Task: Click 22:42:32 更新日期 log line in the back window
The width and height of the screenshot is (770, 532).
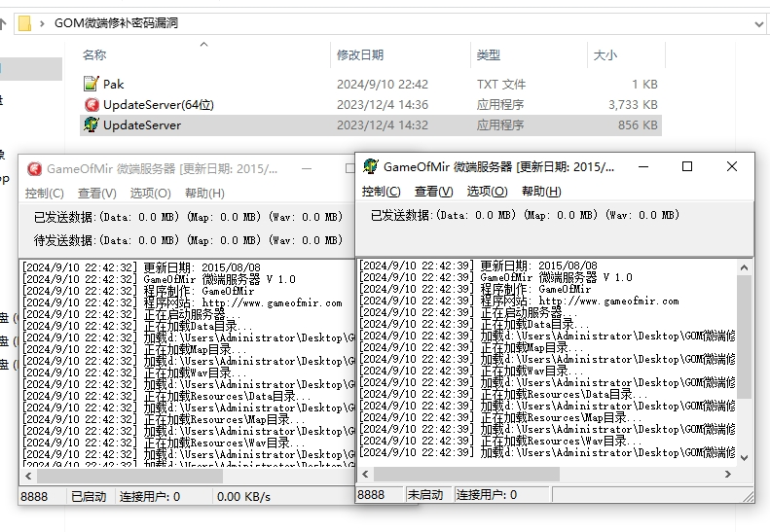Action: [x=141, y=267]
